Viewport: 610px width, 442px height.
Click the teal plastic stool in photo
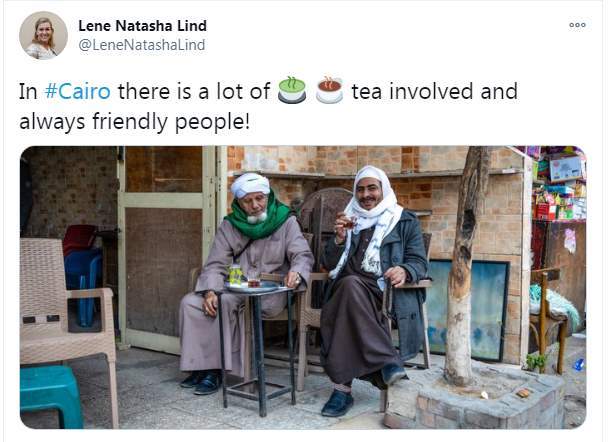[x=51, y=395]
